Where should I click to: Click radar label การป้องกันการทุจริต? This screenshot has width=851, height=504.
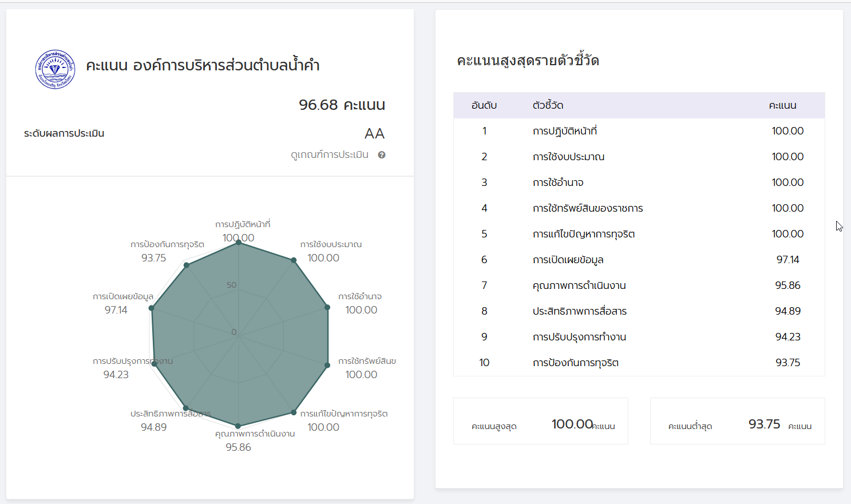click(x=167, y=245)
